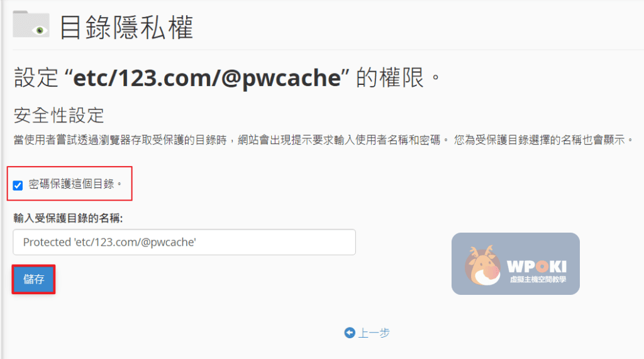Click the WPOKI watermark banner background

(516, 263)
